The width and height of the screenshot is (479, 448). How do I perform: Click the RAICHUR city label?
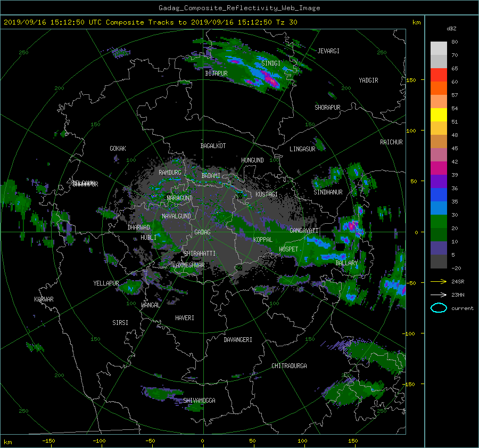pos(391,142)
